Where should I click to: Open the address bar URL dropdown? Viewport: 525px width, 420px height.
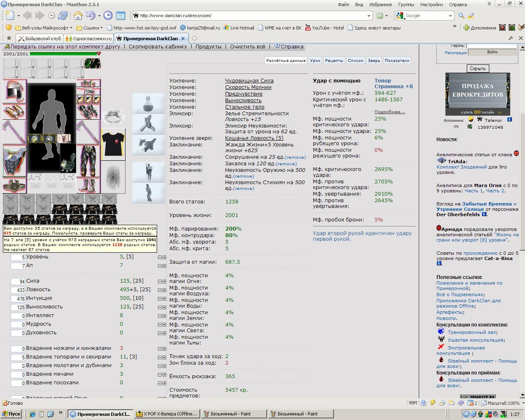[x=369, y=16]
